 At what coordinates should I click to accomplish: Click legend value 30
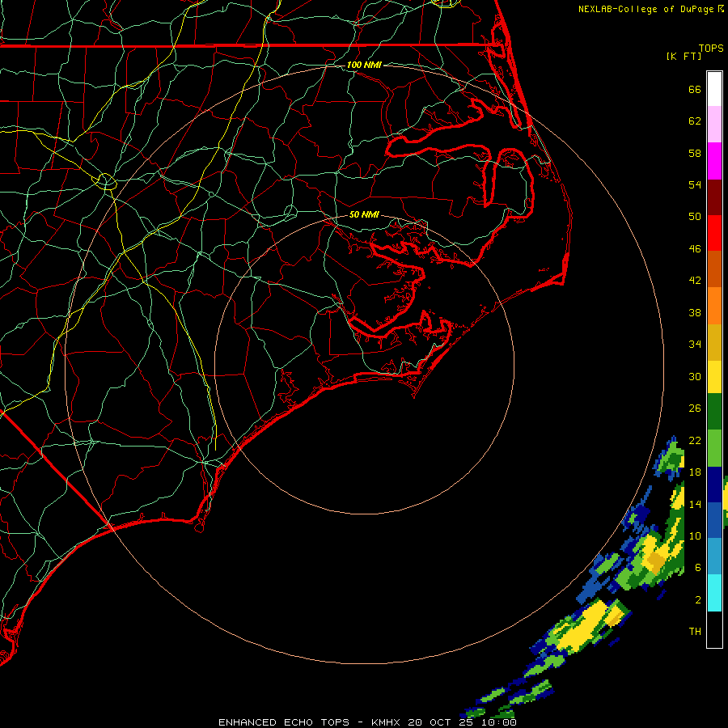[x=695, y=376]
